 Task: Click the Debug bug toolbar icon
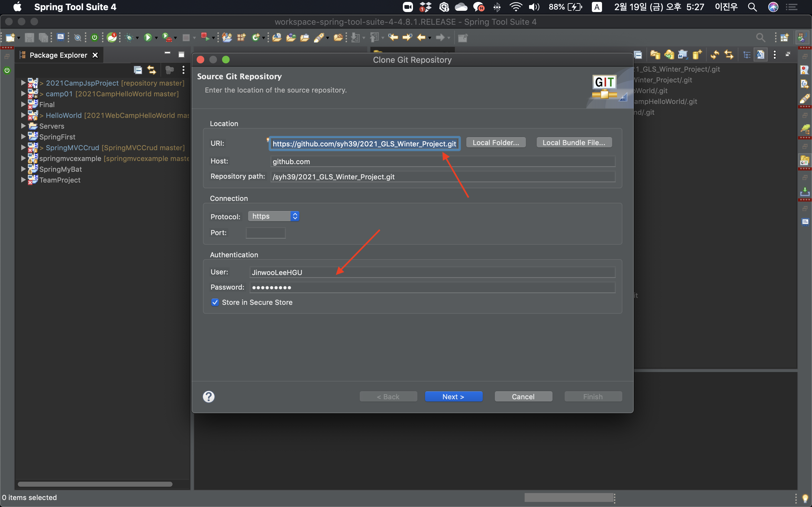(129, 38)
